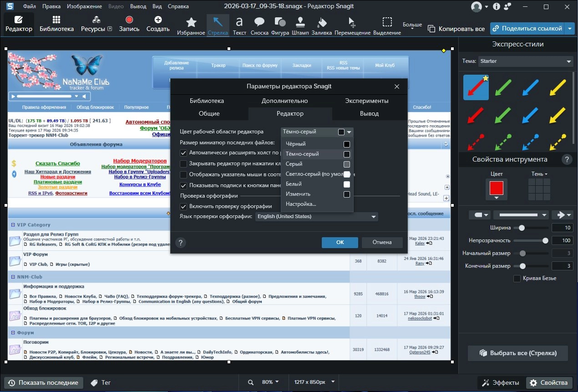Image resolution: width=578 pixels, height=392 pixels.
Task: Open the Справка menu
Action: tap(178, 6)
